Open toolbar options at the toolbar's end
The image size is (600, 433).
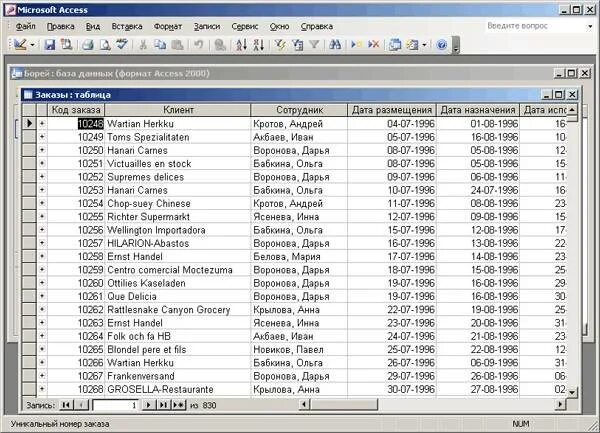click(x=455, y=45)
